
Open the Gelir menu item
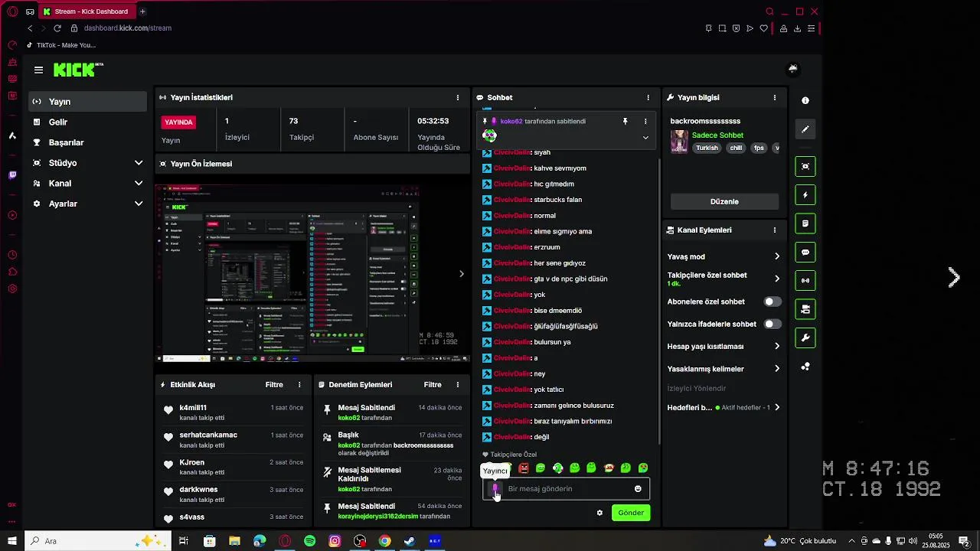click(x=88, y=122)
